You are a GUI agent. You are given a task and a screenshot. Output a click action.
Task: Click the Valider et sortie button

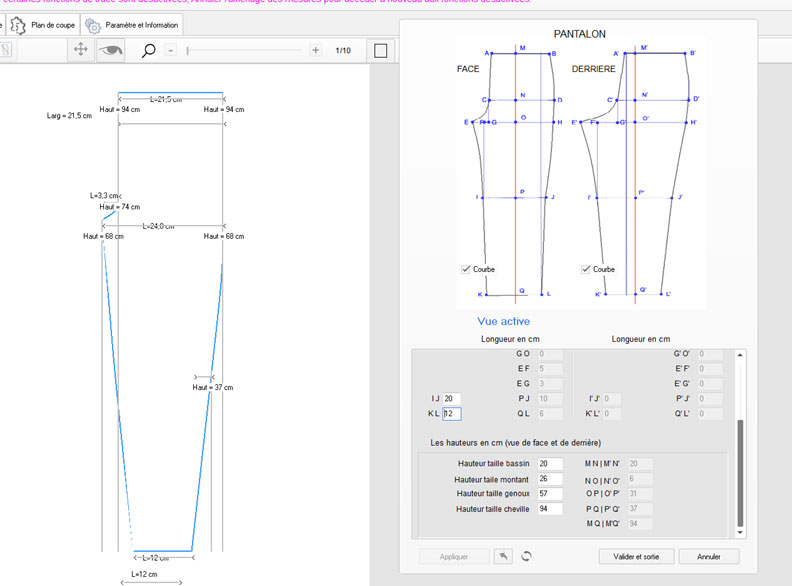pos(636,556)
